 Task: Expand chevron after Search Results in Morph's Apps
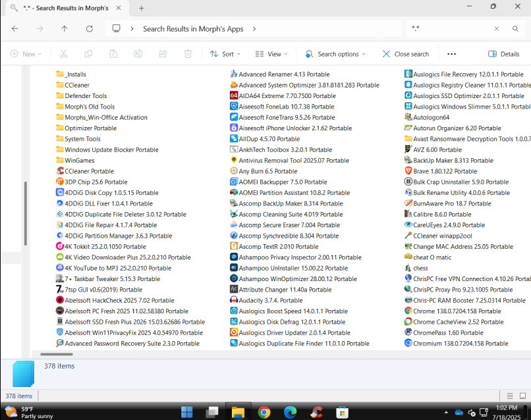click(254, 29)
